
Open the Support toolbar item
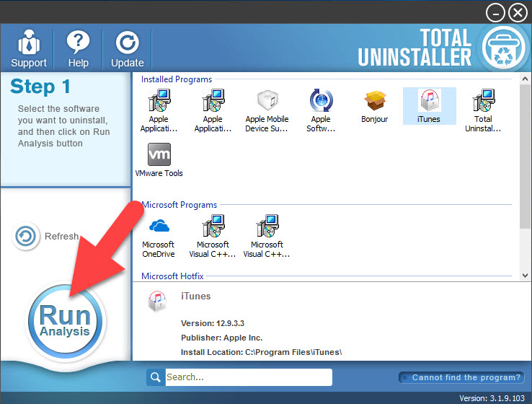pyautogui.click(x=29, y=48)
